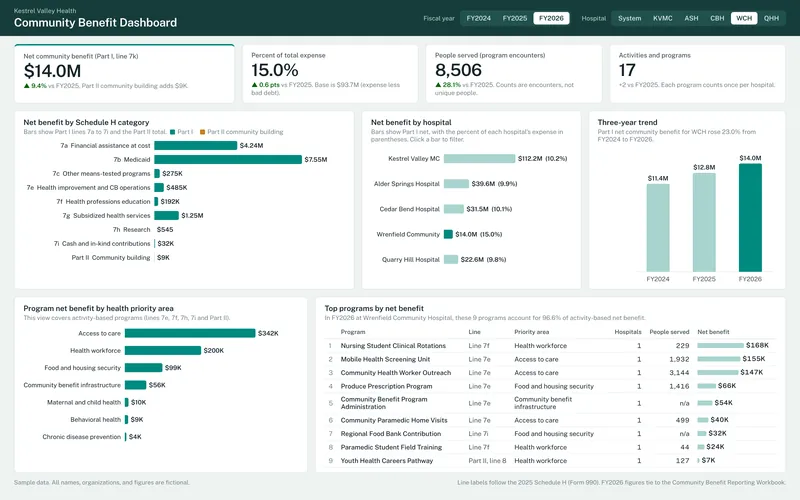Click the Net benefit column header
Image resolution: width=800 pixels, height=500 pixels.
[713, 332]
